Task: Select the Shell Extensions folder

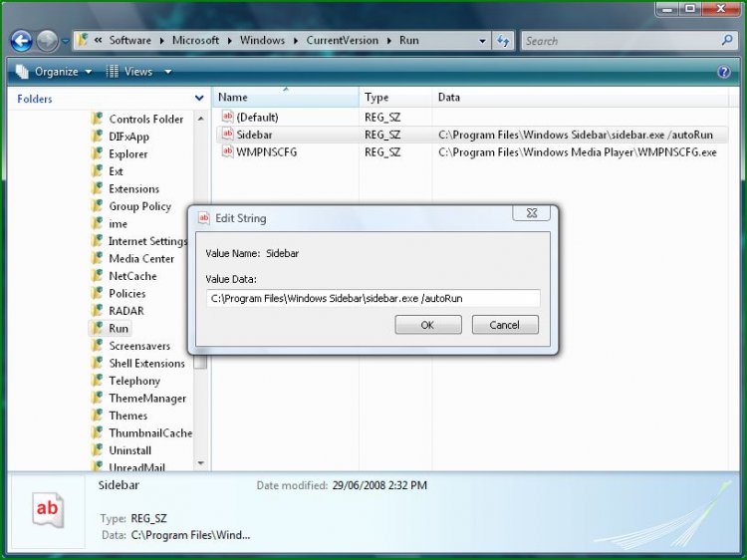Action: pyautogui.click(x=146, y=363)
